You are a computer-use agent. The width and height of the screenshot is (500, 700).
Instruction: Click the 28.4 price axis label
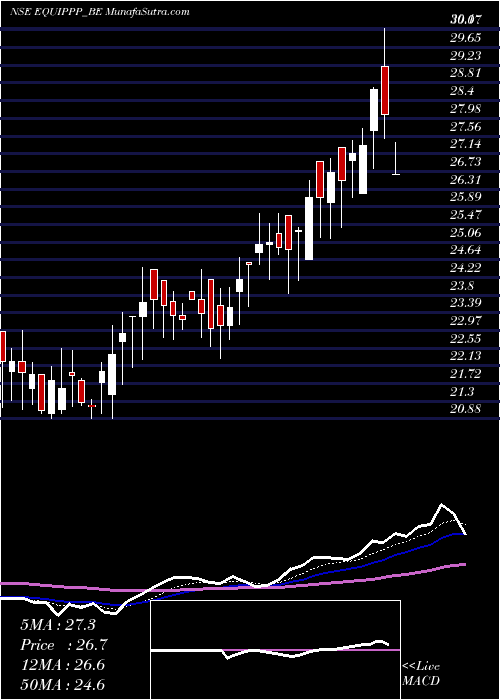462,91
